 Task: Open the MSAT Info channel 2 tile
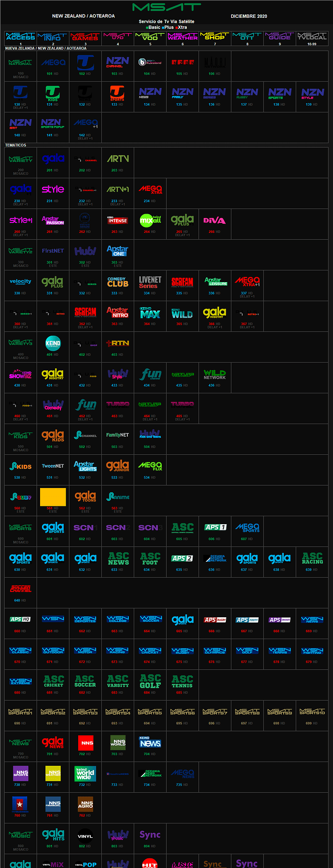(x=53, y=37)
